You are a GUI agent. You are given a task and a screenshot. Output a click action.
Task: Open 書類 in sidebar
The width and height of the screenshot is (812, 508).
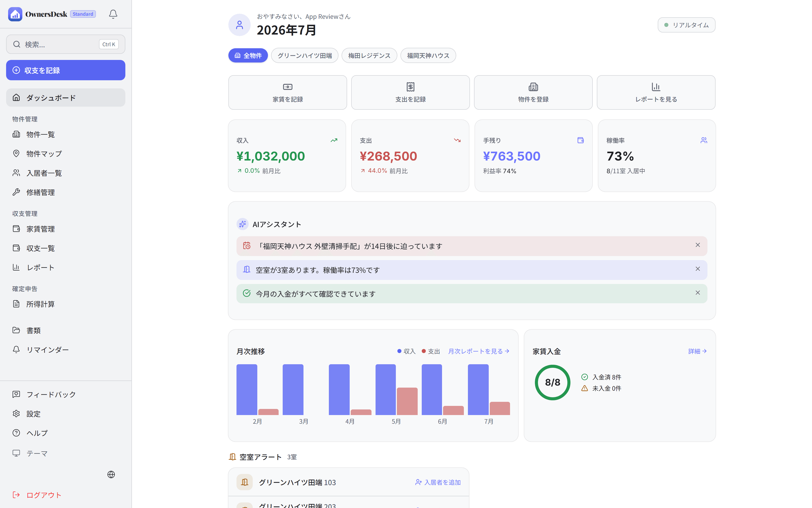pyautogui.click(x=66, y=330)
